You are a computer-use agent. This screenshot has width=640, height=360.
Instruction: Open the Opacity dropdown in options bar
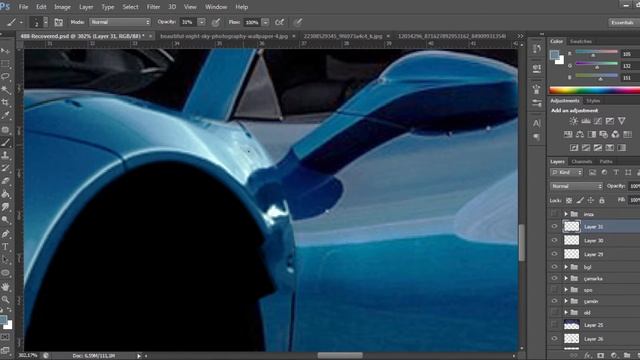(x=202, y=22)
